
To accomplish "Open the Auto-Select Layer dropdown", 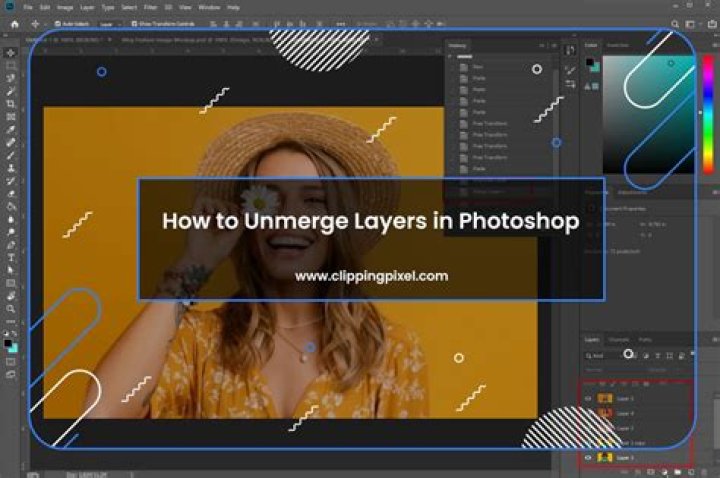I will [106, 23].
